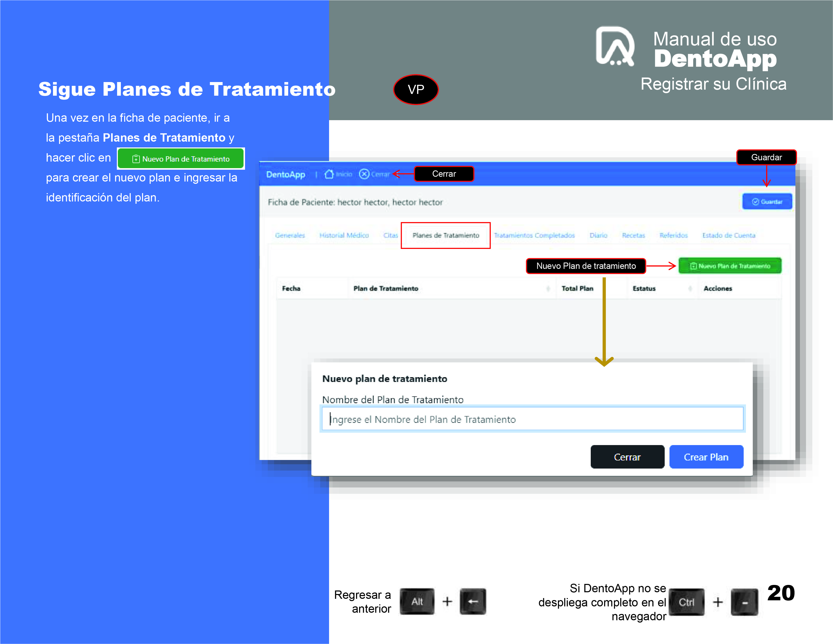Focus the Nombre del Plan de Tratamiento input

coord(532,419)
